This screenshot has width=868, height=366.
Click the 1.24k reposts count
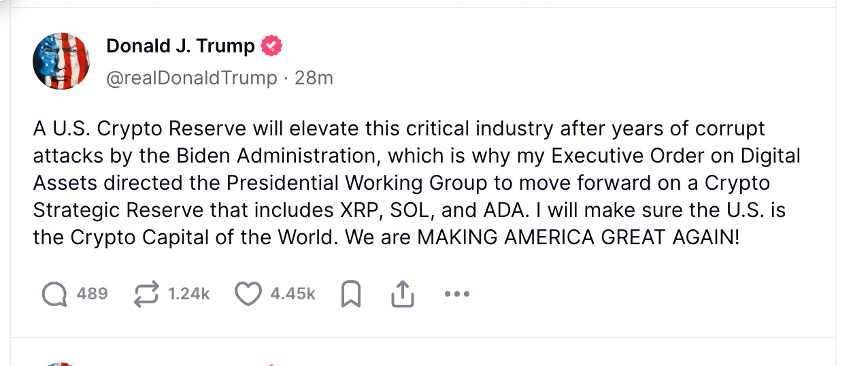pyautogui.click(x=188, y=294)
